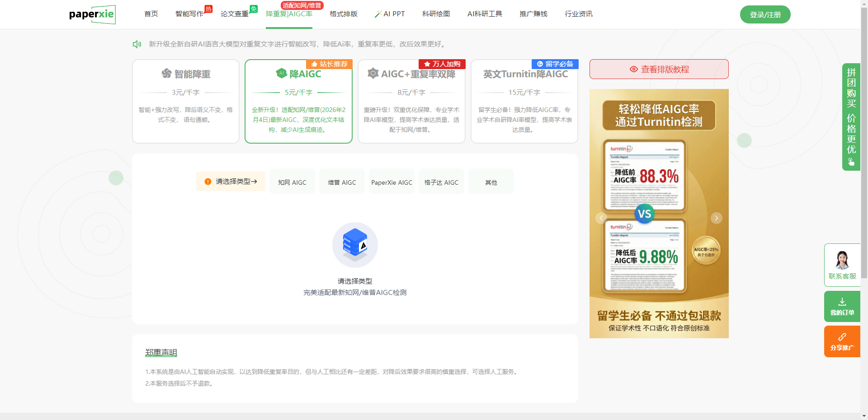Open 查看排版教程 tutorial button

[x=659, y=69]
